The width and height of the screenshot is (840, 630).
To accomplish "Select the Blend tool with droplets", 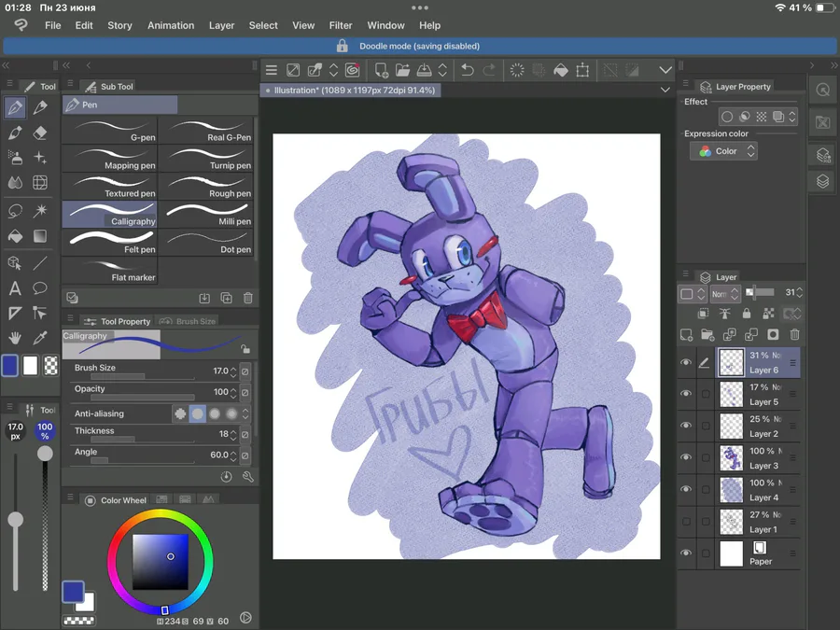I will (x=15, y=183).
